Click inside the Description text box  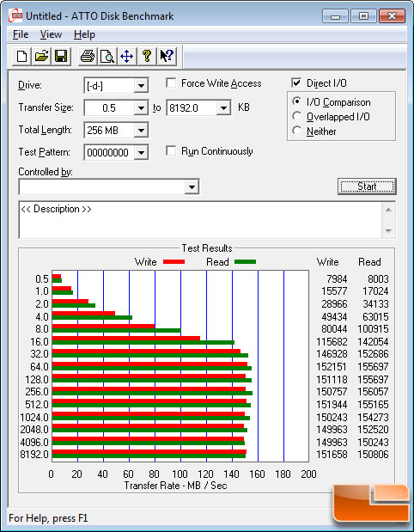tap(200, 220)
